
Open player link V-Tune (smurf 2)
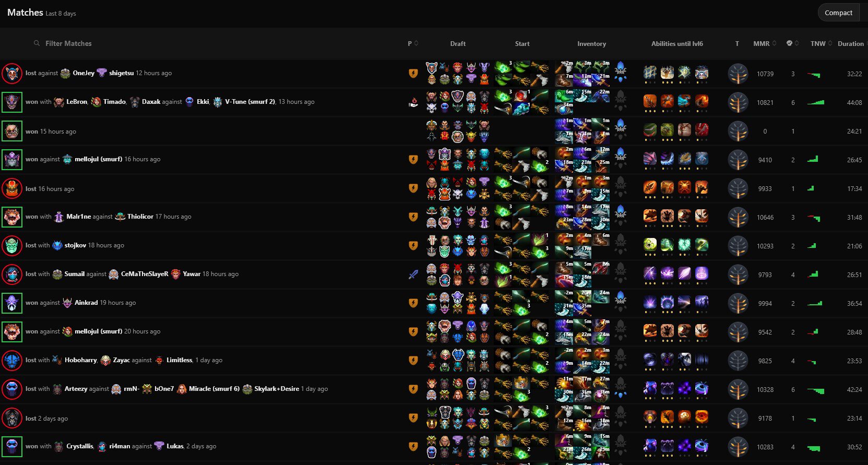pyautogui.click(x=250, y=102)
